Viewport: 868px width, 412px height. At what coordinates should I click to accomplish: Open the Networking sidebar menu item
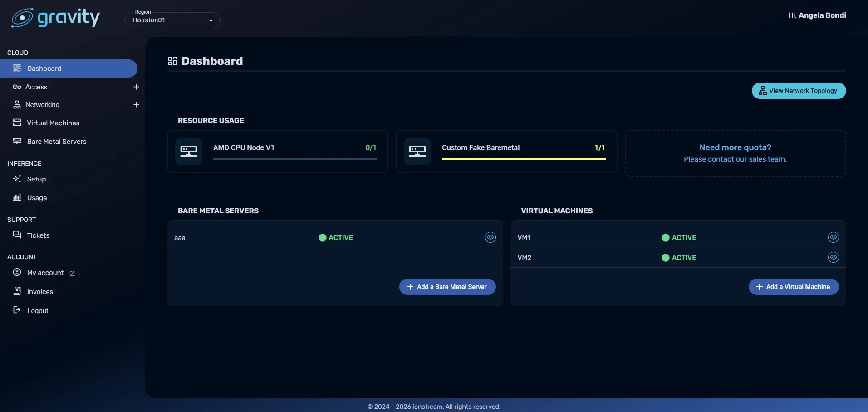pos(42,105)
